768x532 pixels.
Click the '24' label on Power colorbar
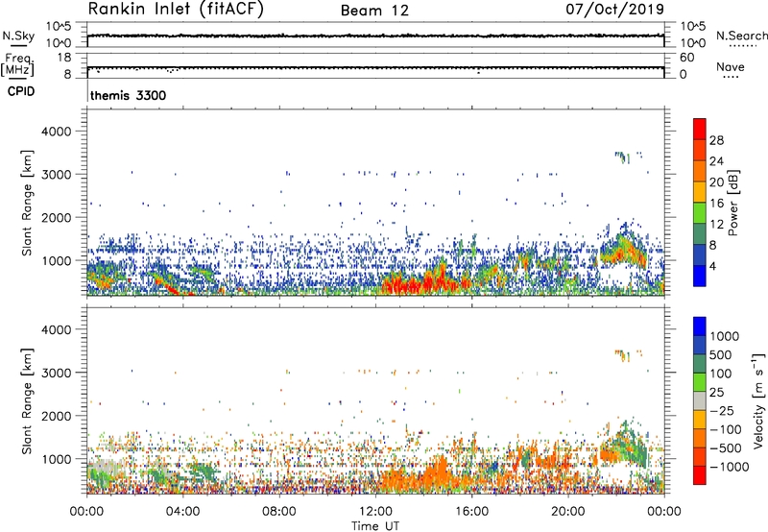[716, 161]
